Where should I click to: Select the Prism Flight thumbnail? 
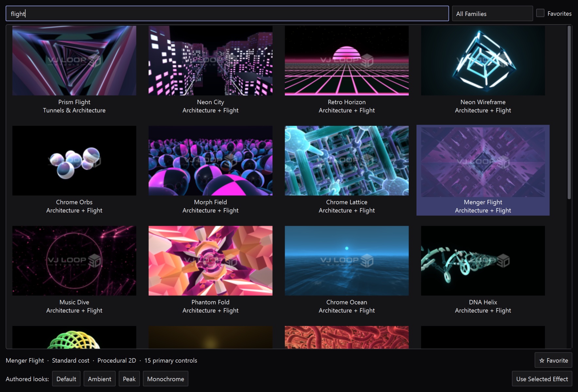[74, 61]
